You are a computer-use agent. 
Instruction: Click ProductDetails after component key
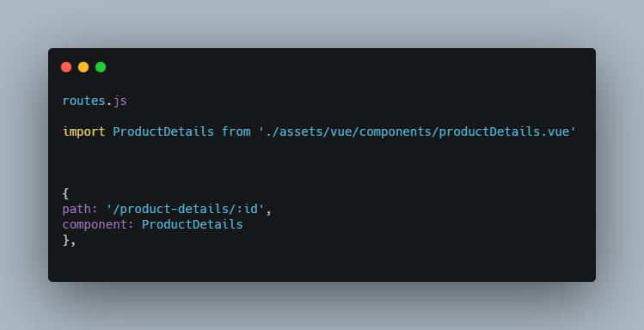point(193,224)
